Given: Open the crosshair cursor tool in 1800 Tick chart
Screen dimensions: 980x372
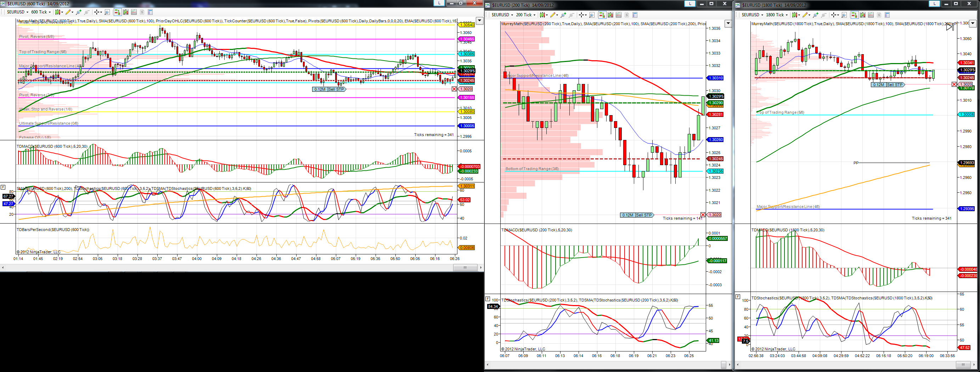Looking at the screenshot, I should pyautogui.click(x=834, y=15).
